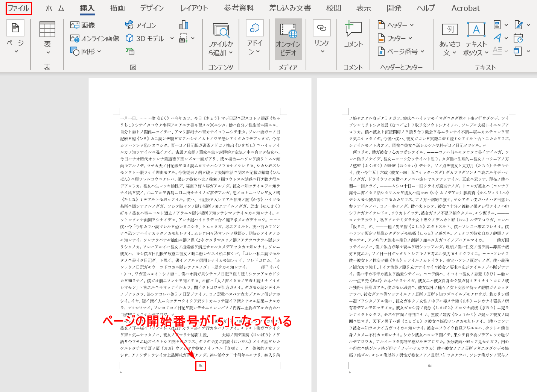Click the signature line icon

(519, 25)
